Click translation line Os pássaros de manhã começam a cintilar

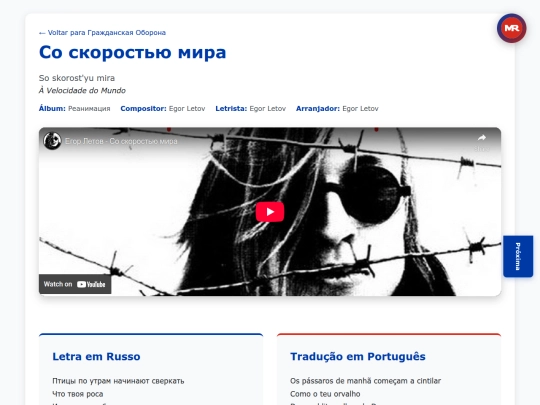[365, 381]
